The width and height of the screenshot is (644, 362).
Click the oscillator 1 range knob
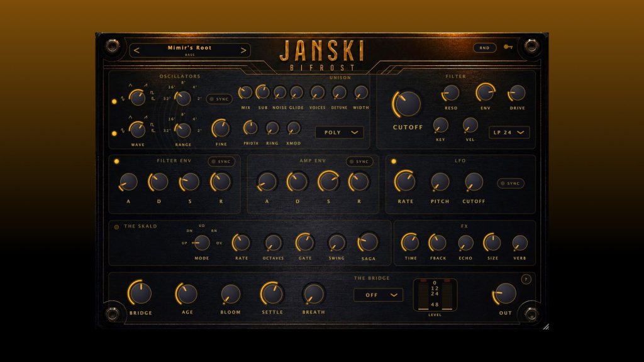pyautogui.click(x=183, y=99)
